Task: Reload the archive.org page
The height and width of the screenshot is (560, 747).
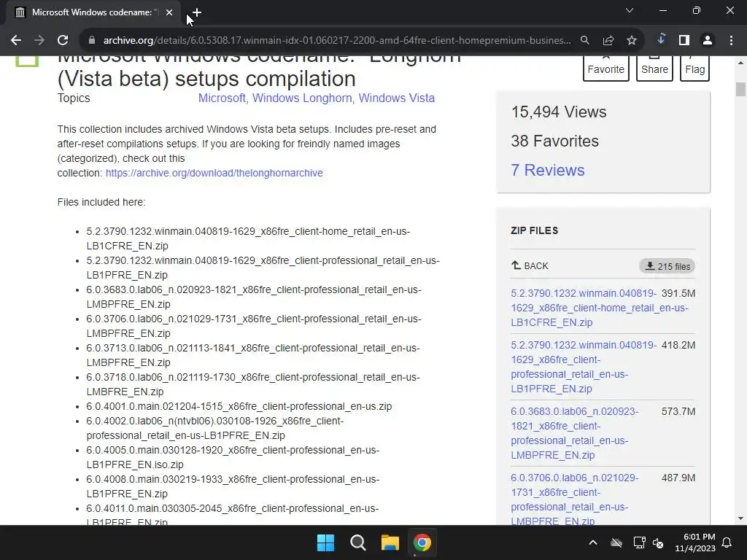Action: (x=63, y=41)
